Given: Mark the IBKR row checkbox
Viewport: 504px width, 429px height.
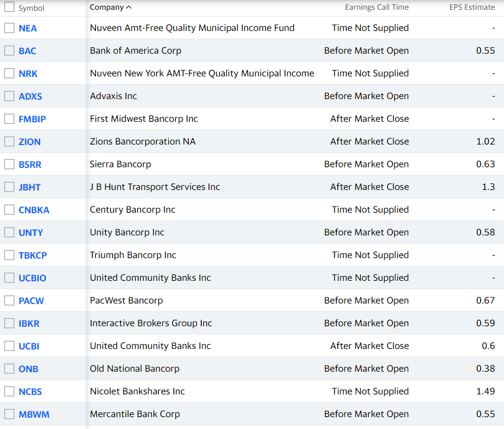Looking at the screenshot, I should [9, 323].
